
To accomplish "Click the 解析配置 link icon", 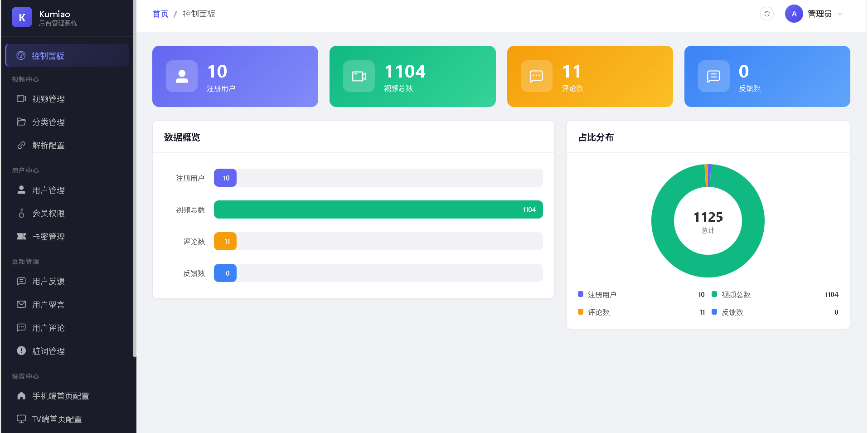I will (21, 145).
